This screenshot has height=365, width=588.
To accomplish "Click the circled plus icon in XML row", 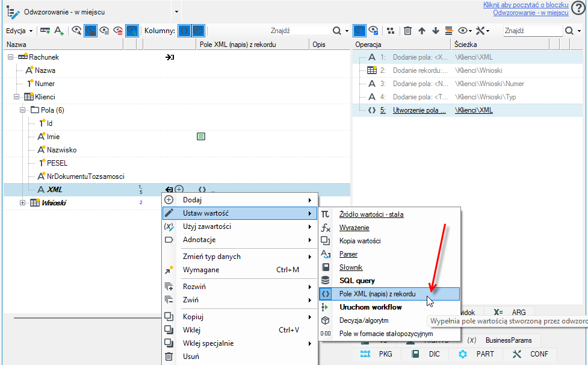I will coord(179,190).
